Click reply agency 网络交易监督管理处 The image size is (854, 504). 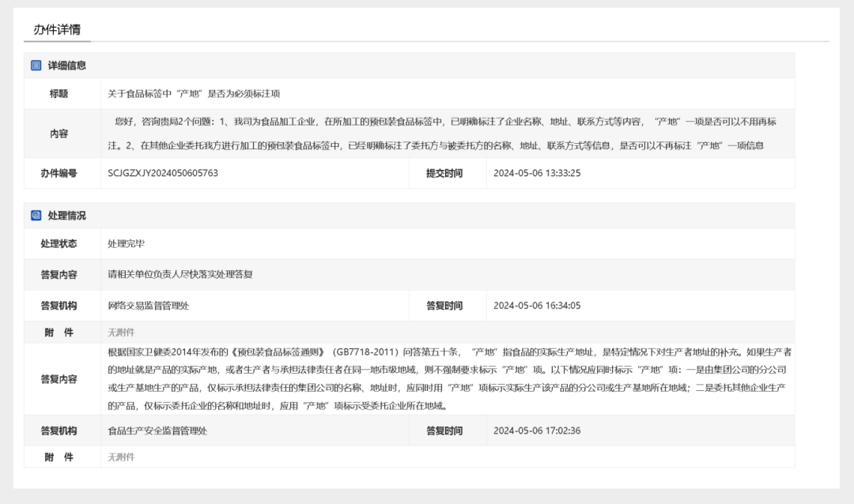[x=148, y=306]
